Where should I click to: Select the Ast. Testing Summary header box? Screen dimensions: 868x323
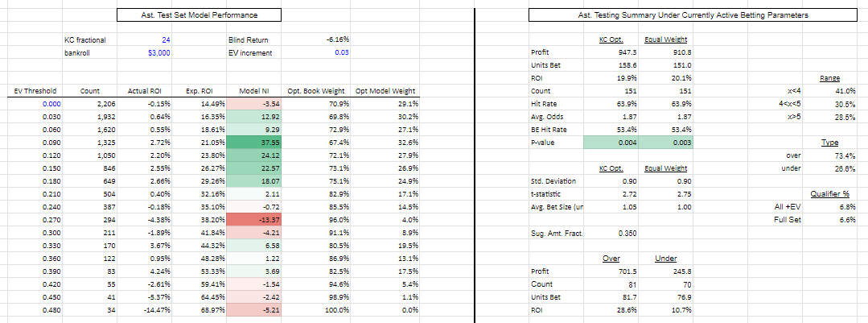pyautogui.click(x=669, y=15)
